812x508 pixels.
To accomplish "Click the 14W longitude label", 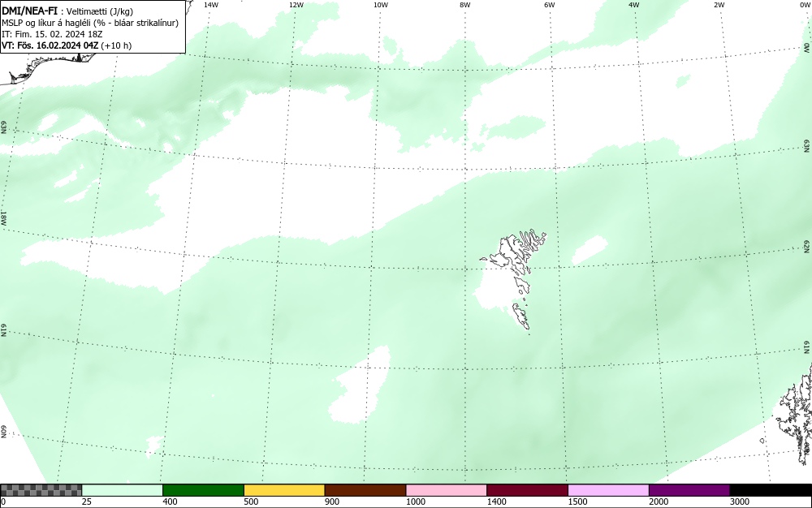I will [x=211, y=5].
